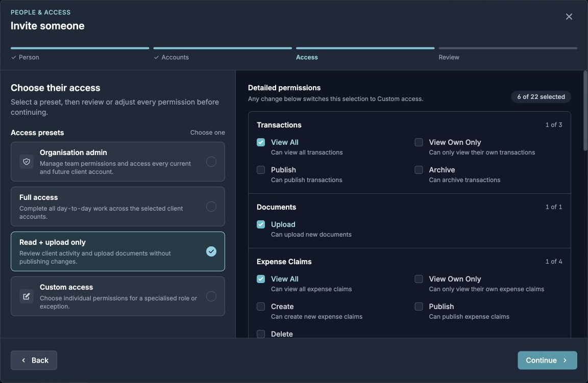Viewport: 588px width, 383px height.
Task: Click the 'Choose their access' heading
Action: (x=56, y=88)
